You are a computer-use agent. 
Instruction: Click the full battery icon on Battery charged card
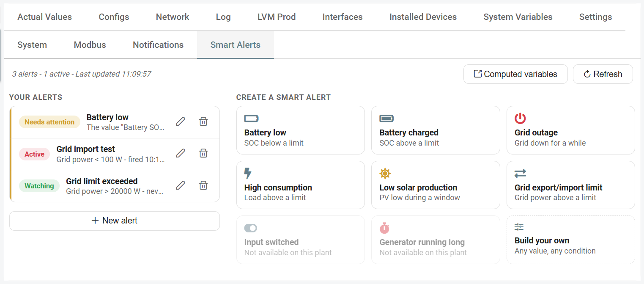(386, 119)
